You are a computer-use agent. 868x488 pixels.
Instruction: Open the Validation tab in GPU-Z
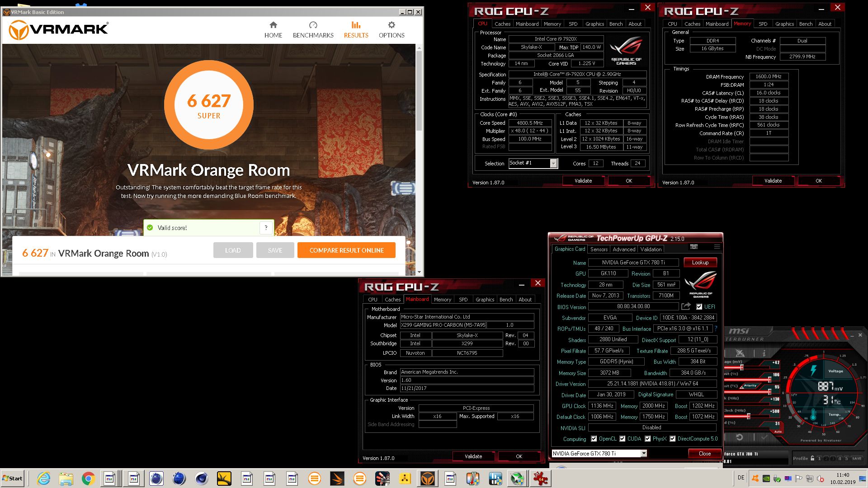point(651,249)
